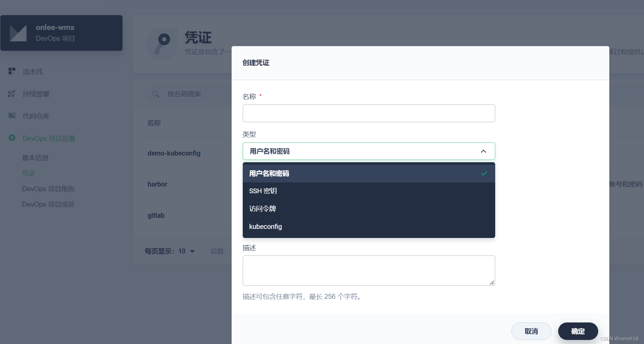Focus the 名称 input field
Screen dimensions: 644x344
369,113
